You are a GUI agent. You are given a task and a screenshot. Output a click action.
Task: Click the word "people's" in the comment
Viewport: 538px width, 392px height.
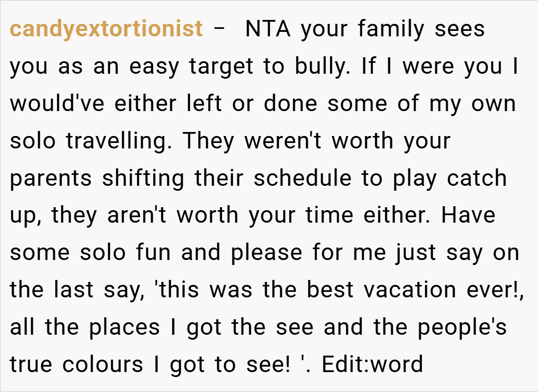click(462, 327)
